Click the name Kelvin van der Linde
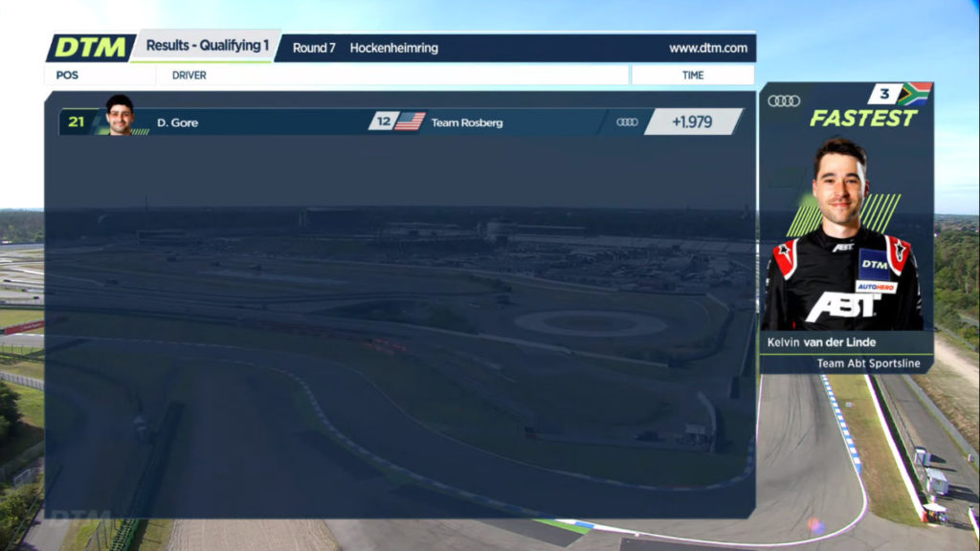This screenshot has width=980, height=551. click(x=821, y=342)
